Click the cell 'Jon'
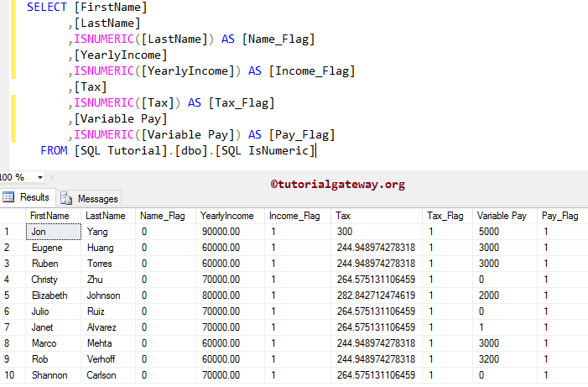The image size is (588, 387). 53,232
